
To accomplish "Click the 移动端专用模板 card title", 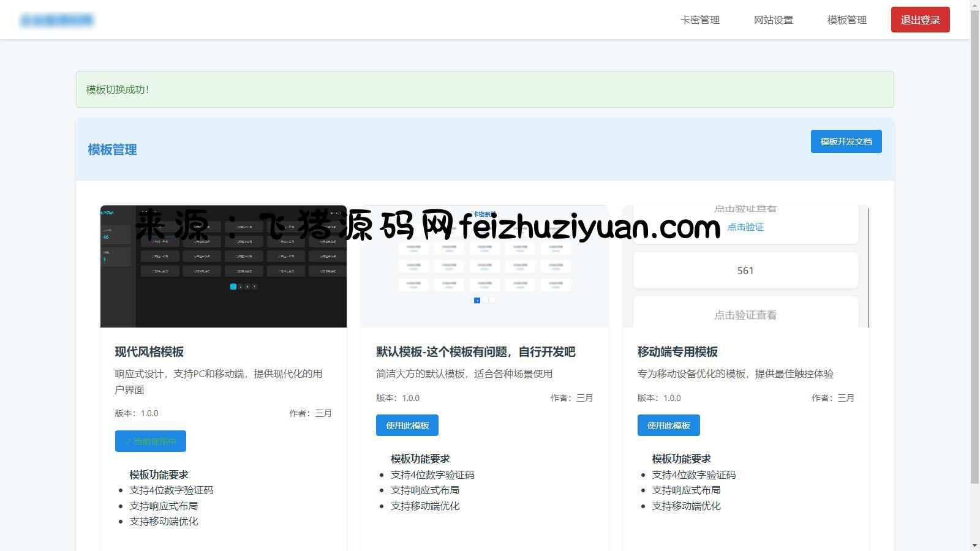I will pos(677,352).
